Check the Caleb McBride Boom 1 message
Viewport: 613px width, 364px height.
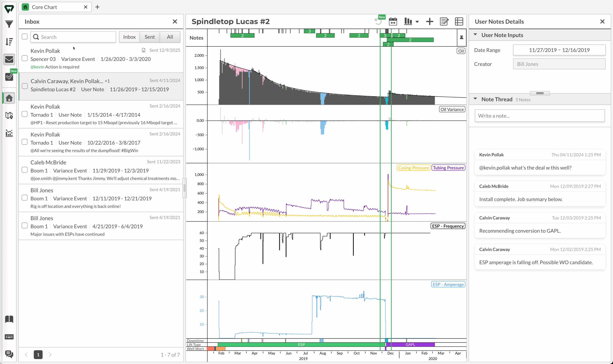[25, 170]
